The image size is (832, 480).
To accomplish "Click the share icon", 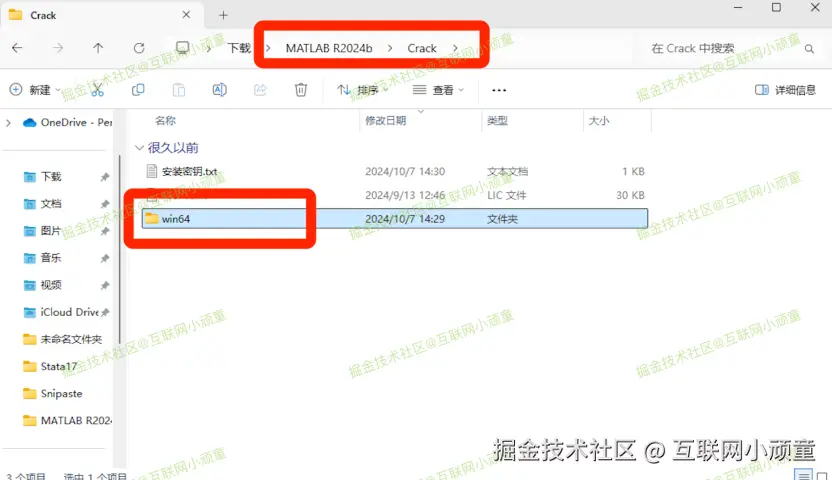I will tap(260, 90).
